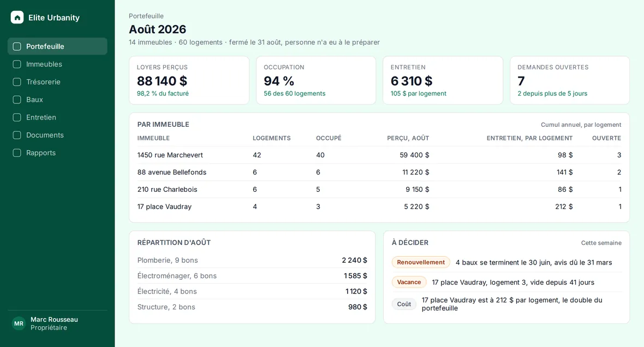Open the Rapports page

(57, 152)
